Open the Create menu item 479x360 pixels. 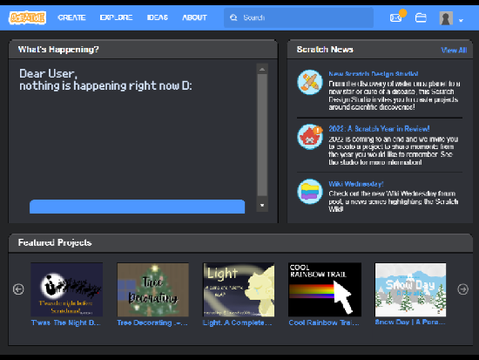(72, 18)
